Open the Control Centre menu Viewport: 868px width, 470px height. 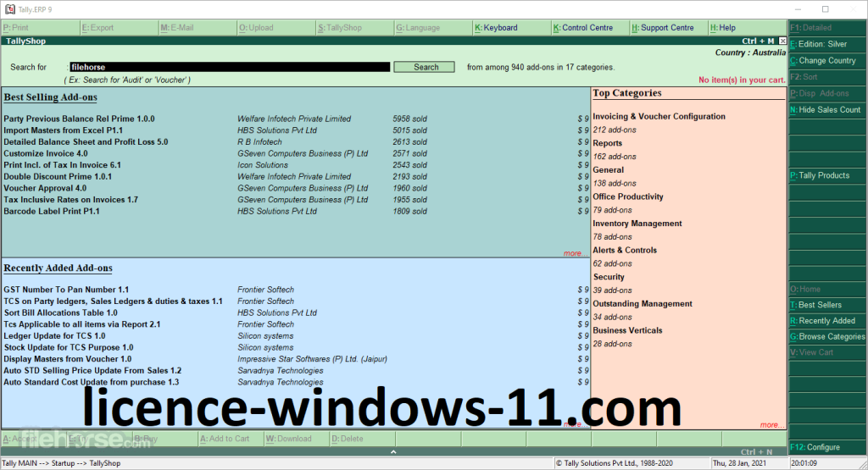tap(585, 28)
